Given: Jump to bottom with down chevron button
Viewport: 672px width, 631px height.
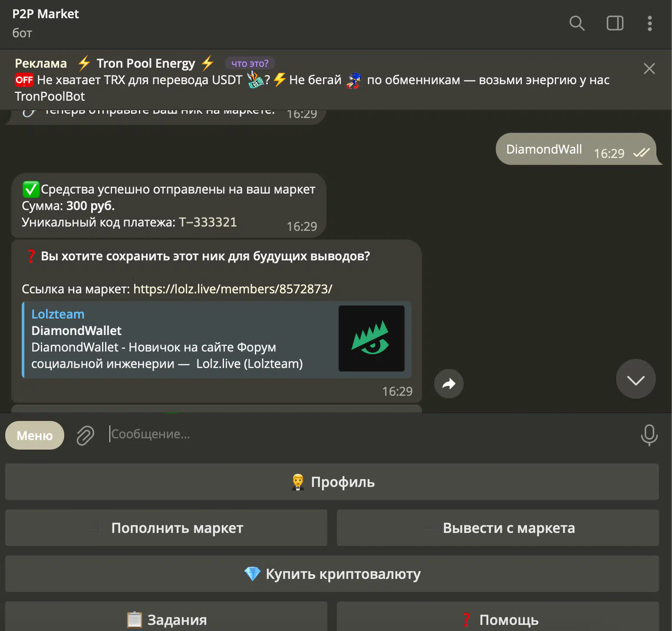Looking at the screenshot, I should point(636,379).
